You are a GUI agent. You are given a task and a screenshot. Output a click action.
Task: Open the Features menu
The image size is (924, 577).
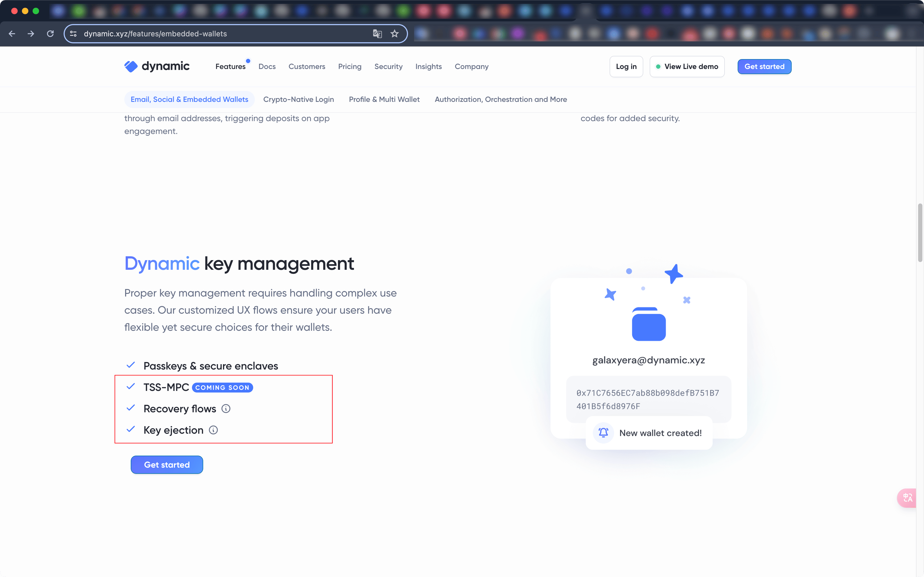pos(230,66)
